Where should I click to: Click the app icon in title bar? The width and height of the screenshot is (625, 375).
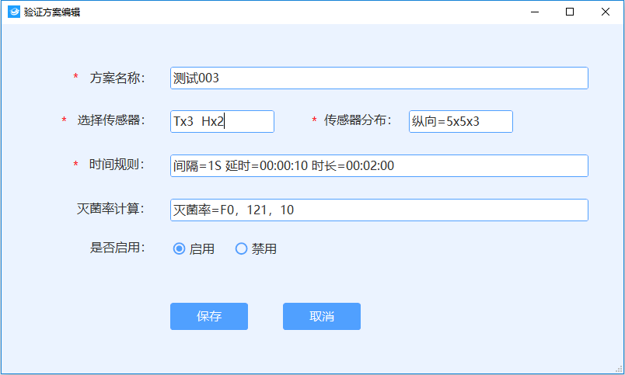14,12
